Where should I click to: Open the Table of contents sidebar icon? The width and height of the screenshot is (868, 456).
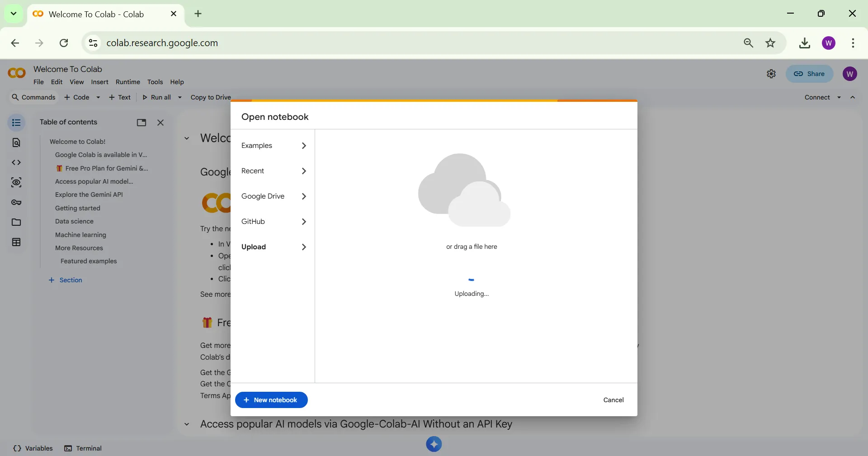[16, 123]
